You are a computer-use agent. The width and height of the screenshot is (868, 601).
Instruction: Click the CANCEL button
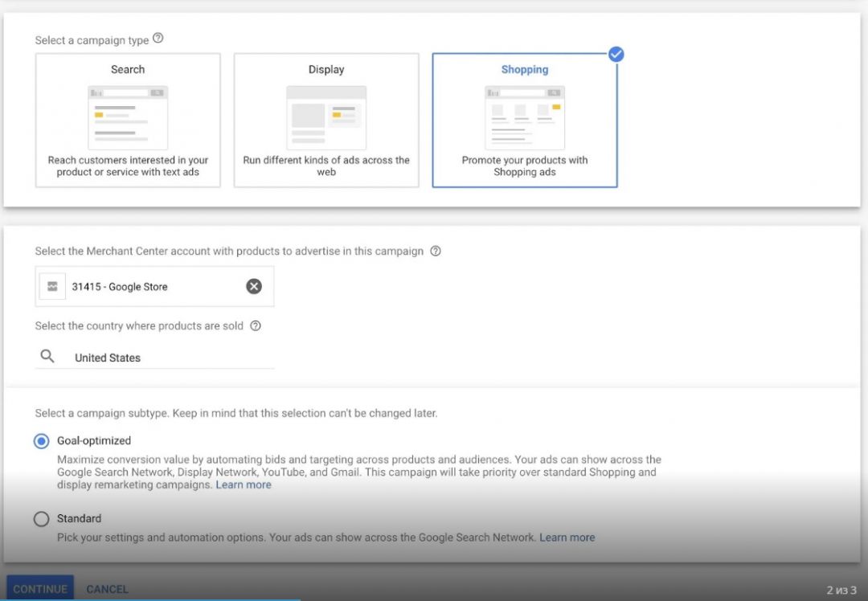click(x=107, y=588)
